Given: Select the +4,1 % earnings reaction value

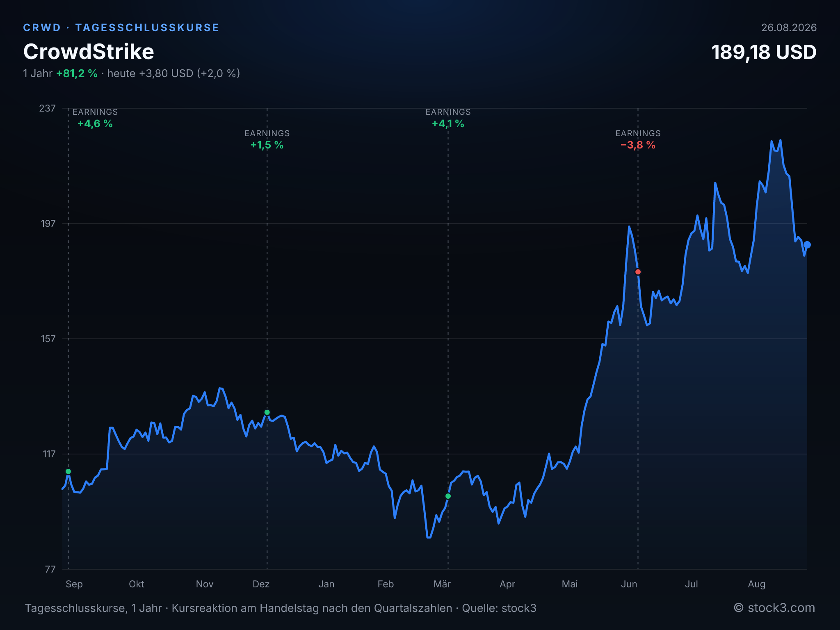Looking at the screenshot, I should pyautogui.click(x=448, y=124).
